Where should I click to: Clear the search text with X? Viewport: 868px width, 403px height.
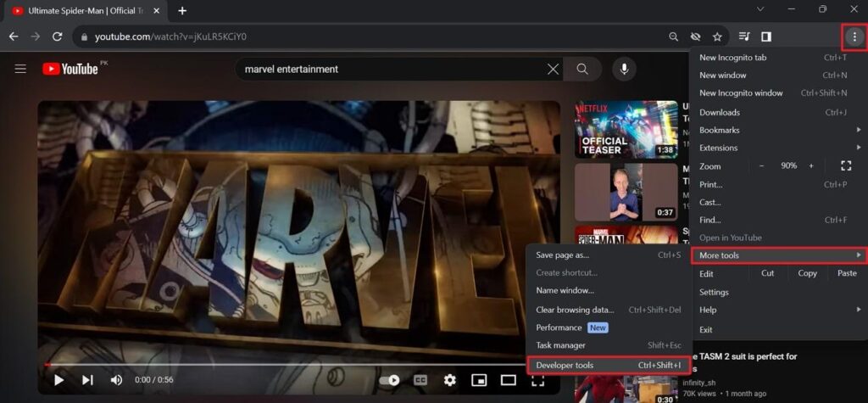tap(553, 70)
